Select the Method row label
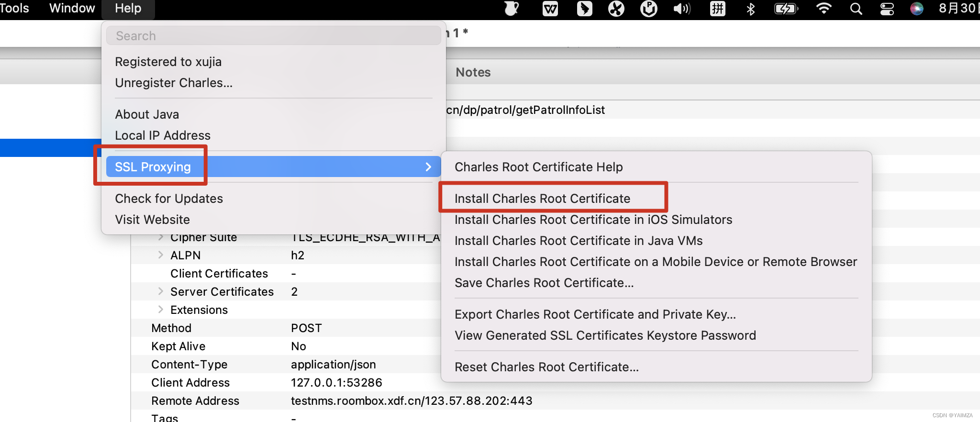This screenshot has height=422, width=980. tap(171, 328)
